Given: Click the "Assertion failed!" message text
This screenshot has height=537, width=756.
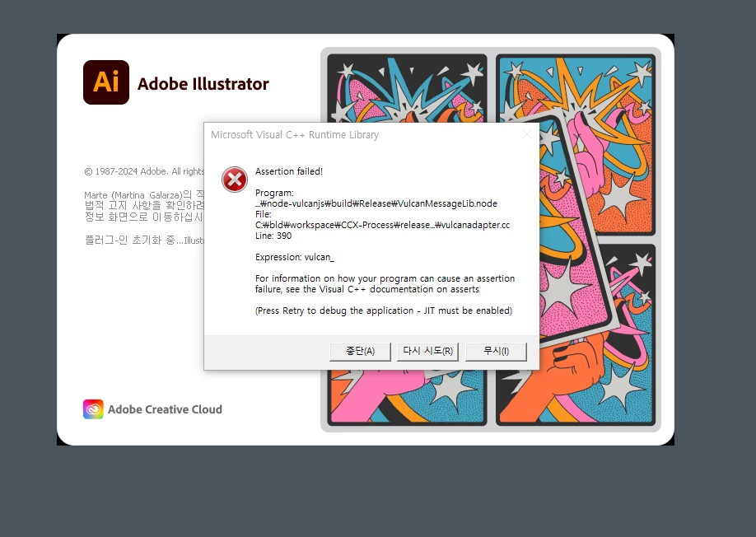Looking at the screenshot, I should [x=289, y=171].
